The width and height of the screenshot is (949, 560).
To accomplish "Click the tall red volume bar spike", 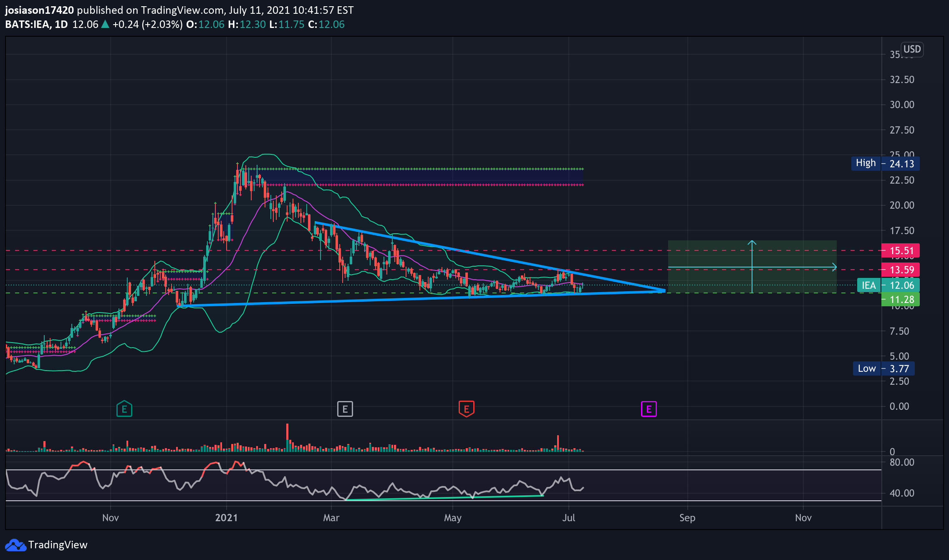I will tap(287, 437).
